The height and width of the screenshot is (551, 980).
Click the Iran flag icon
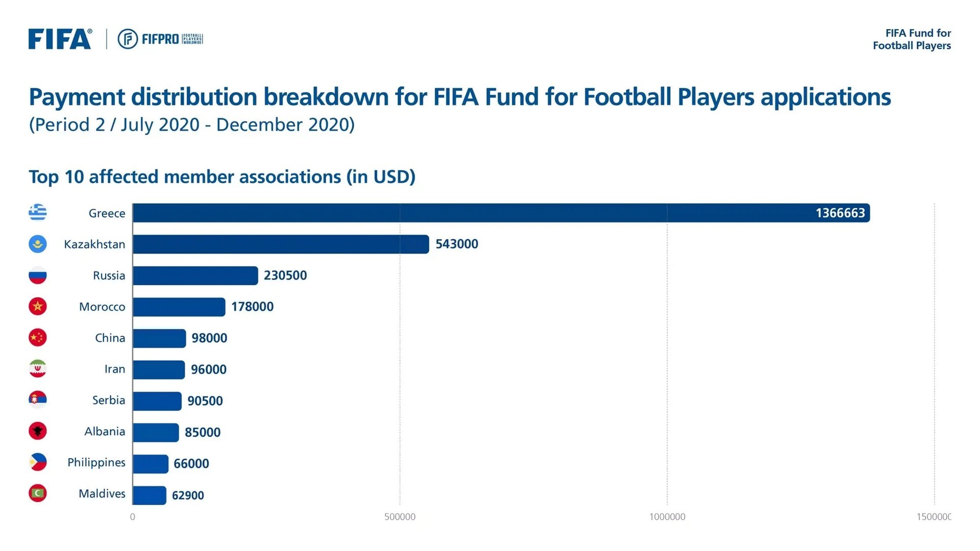[38, 369]
